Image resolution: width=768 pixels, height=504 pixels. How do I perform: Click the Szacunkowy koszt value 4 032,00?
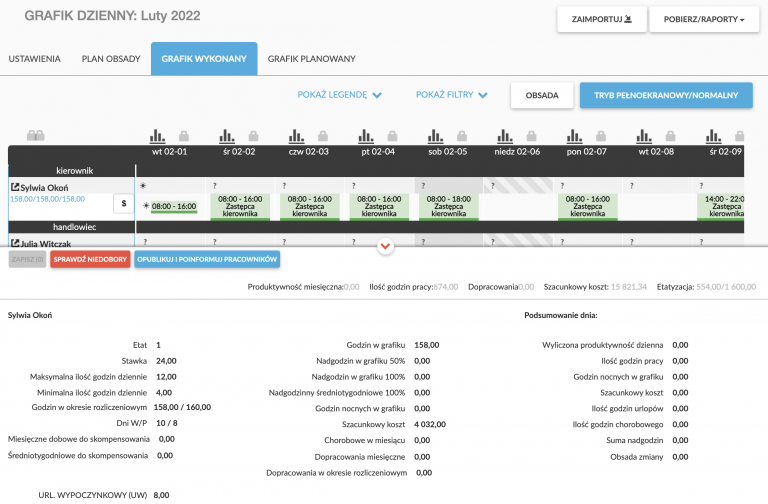click(x=430, y=424)
